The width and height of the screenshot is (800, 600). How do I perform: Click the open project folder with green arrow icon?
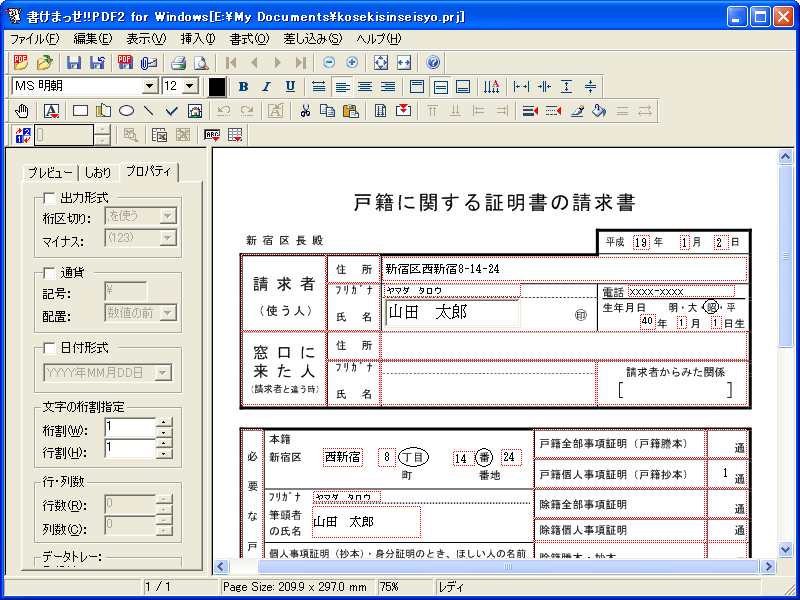[x=44, y=62]
